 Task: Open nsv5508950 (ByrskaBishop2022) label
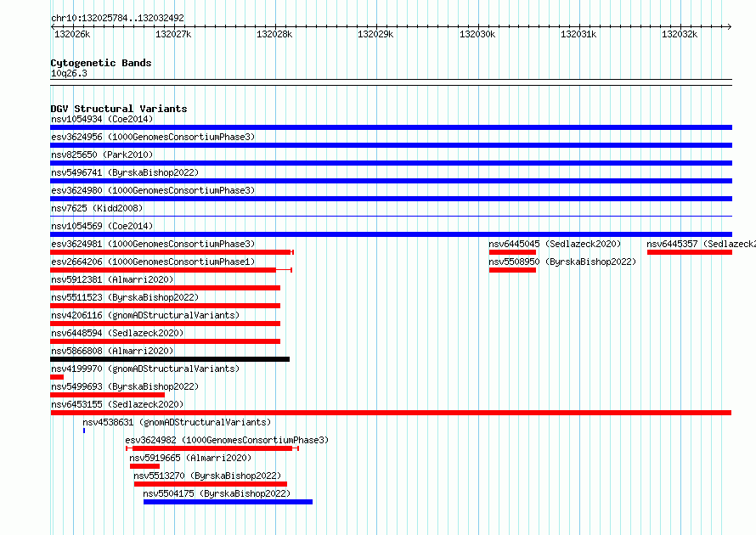562,262
